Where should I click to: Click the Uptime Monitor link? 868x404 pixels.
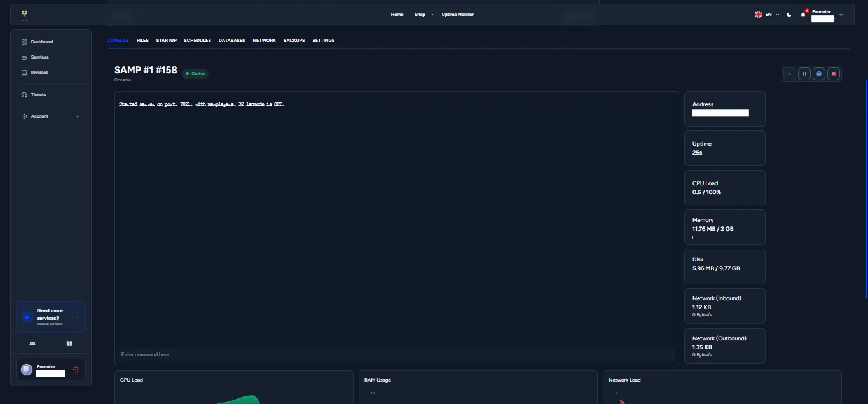pyautogui.click(x=457, y=15)
